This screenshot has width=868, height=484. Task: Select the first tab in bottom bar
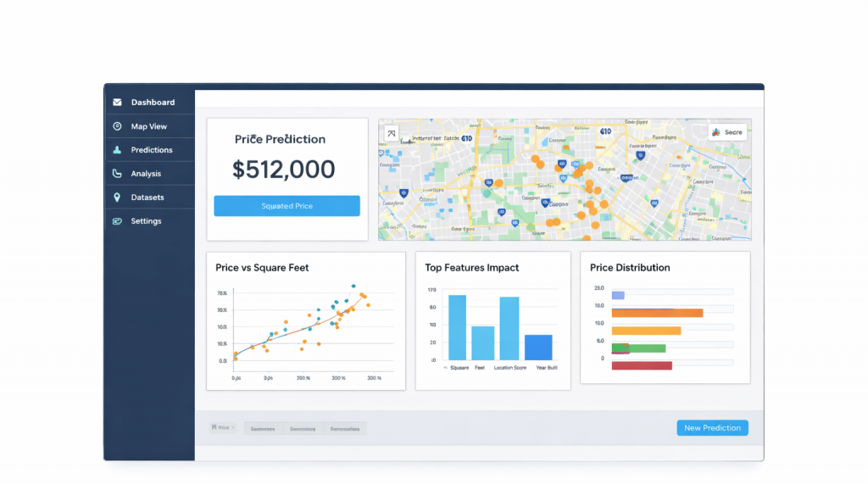point(263,429)
